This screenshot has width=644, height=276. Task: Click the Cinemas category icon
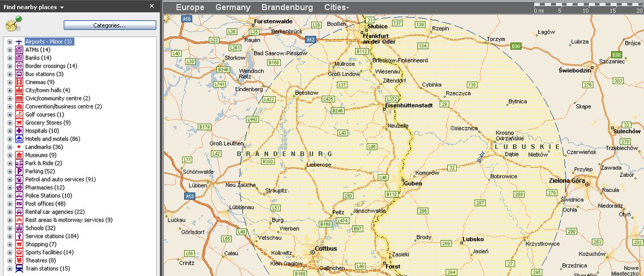click(x=19, y=82)
